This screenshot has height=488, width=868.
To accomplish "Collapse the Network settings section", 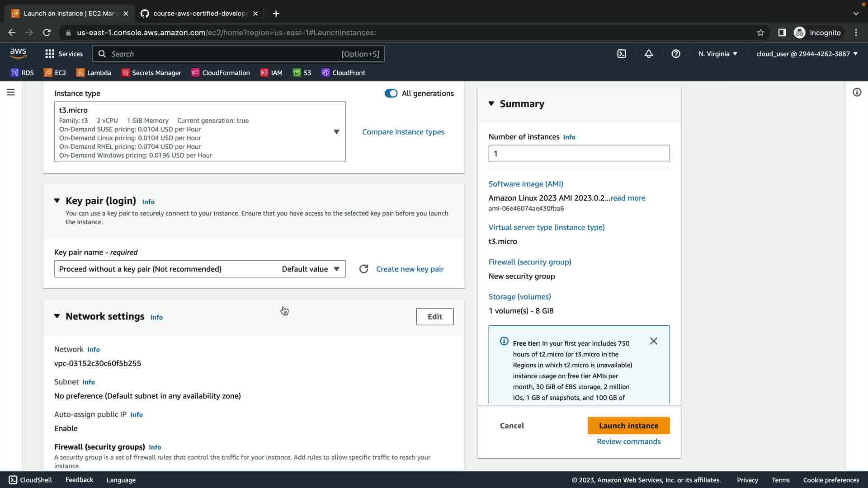I will 57,316.
